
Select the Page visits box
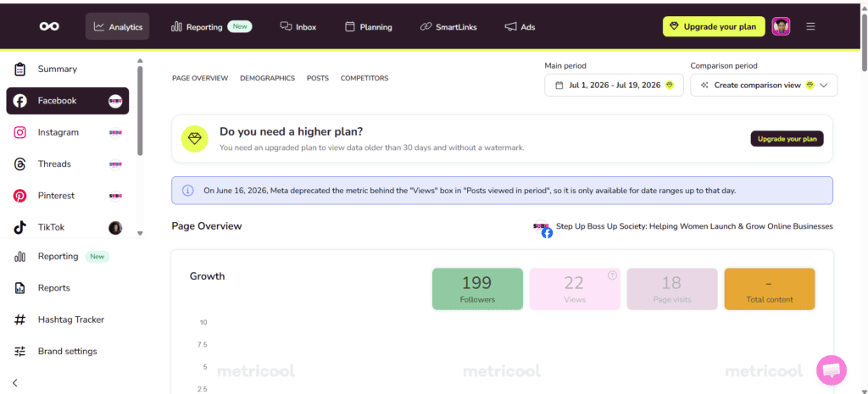(672, 289)
